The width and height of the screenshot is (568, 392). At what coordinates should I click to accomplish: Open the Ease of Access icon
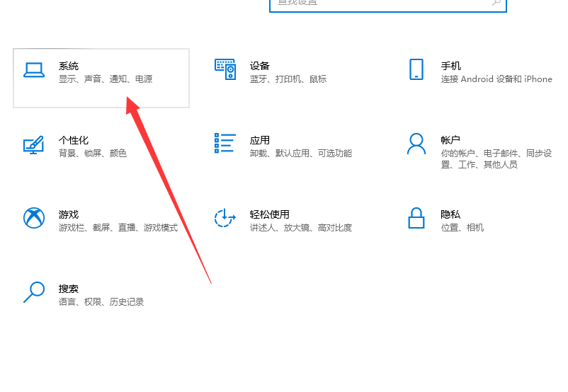(x=225, y=218)
